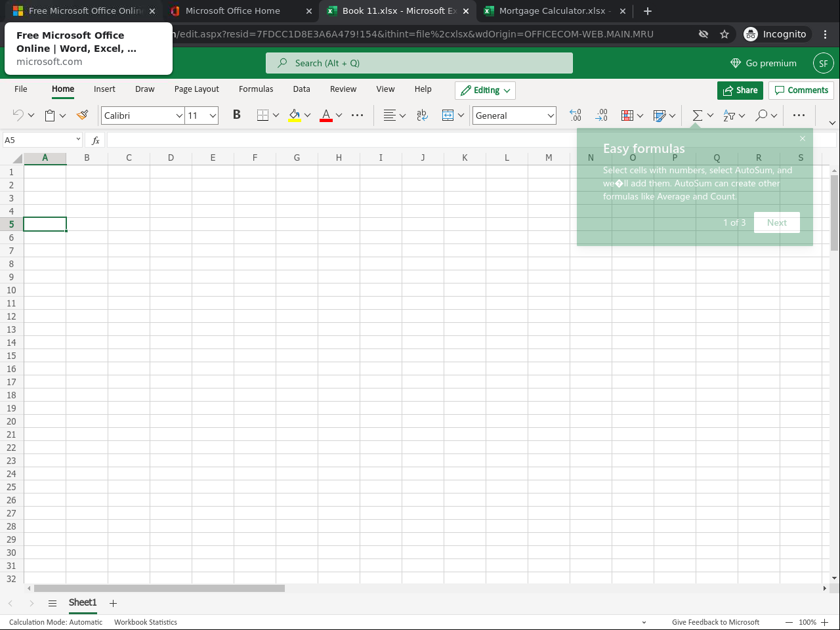Switch to the Data tab
The width and height of the screenshot is (840, 630).
tap(302, 89)
